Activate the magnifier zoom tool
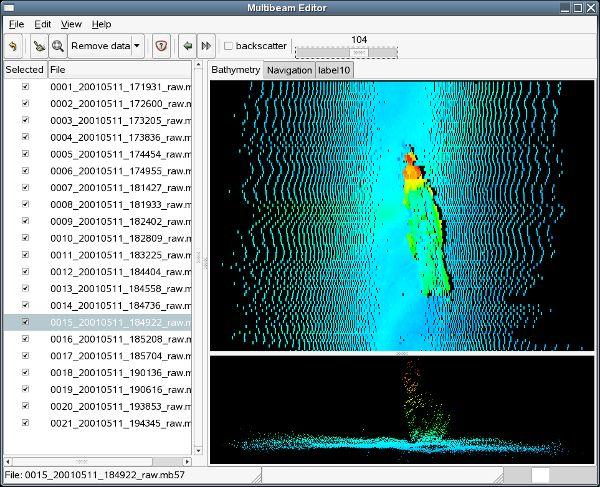 click(x=58, y=46)
